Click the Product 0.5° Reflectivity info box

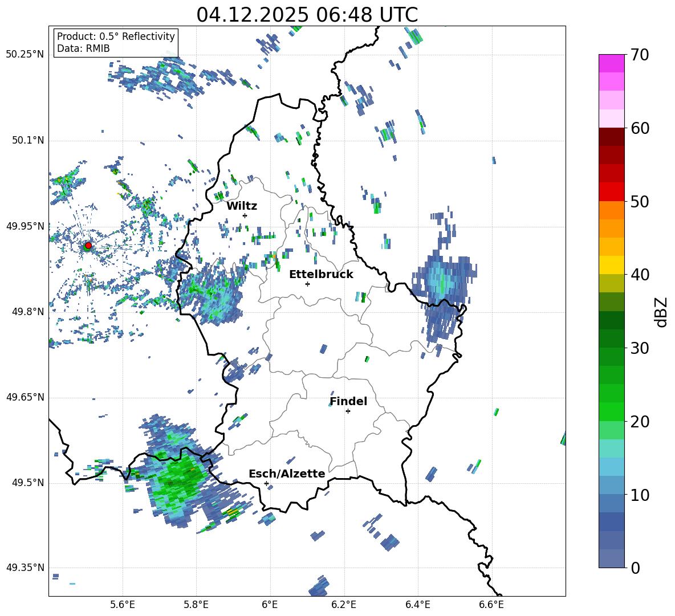pyautogui.click(x=116, y=43)
